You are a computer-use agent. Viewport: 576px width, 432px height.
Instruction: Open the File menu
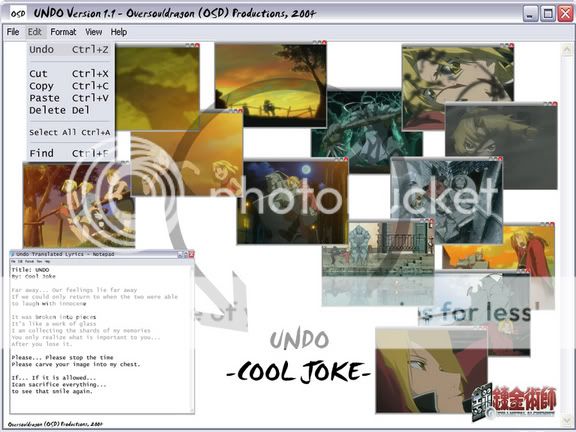pyautogui.click(x=13, y=32)
